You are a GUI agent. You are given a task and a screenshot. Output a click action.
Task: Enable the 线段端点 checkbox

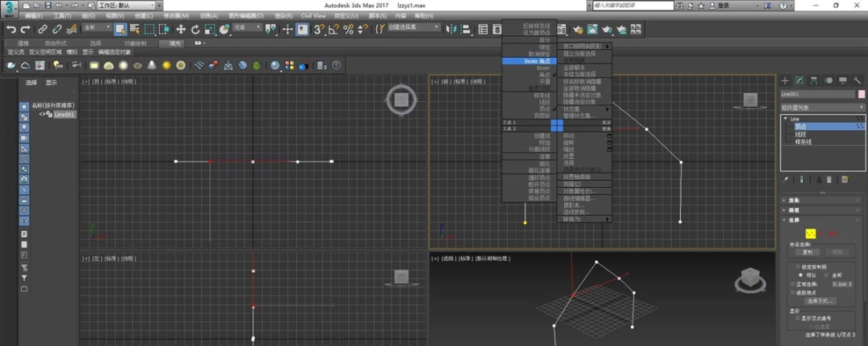click(792, 292)
